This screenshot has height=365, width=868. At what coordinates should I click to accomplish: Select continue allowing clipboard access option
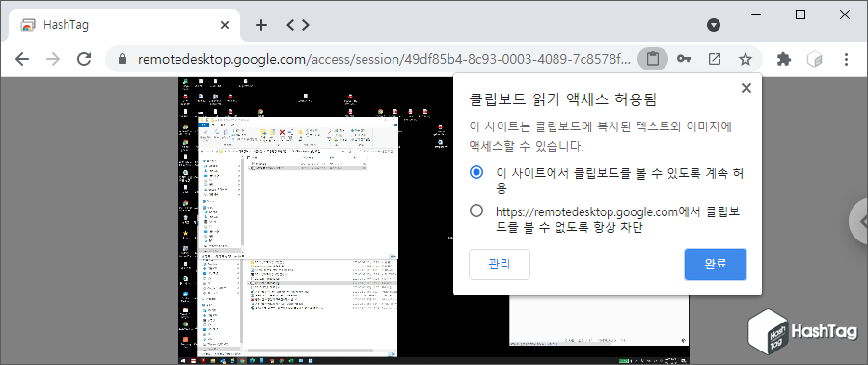pyautogui.click(x=476, y=172)
